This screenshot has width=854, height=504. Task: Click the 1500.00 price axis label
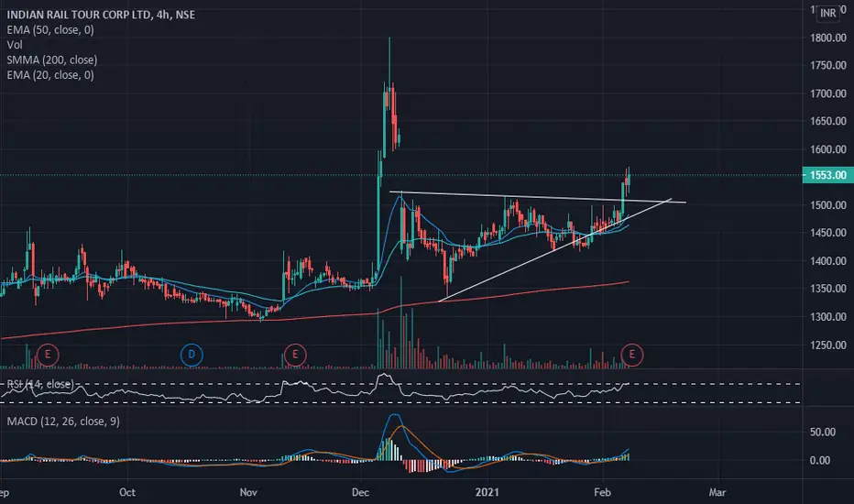tap(827, 205)
